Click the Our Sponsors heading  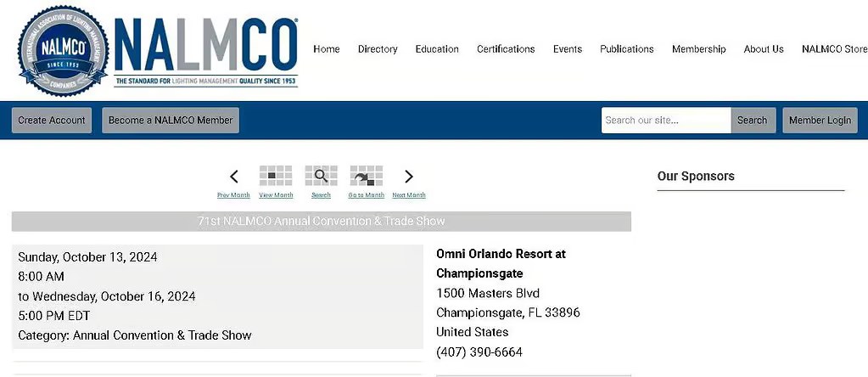click(696, 176)
